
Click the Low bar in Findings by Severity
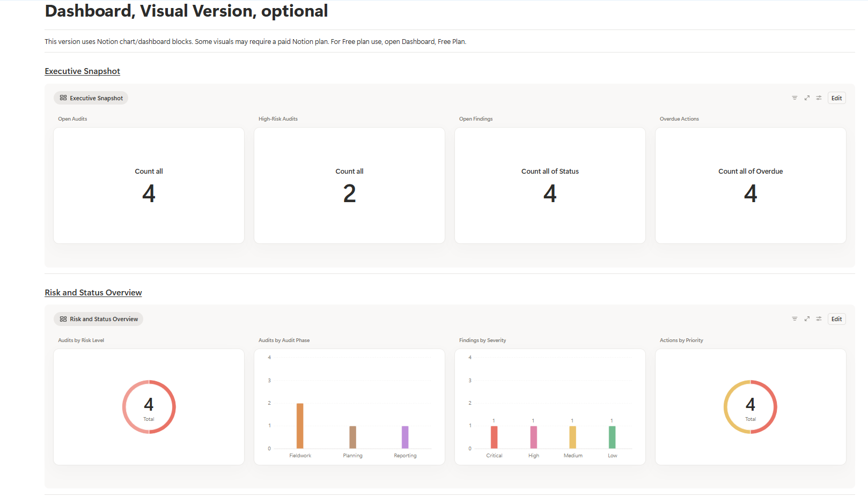[612, 437]
